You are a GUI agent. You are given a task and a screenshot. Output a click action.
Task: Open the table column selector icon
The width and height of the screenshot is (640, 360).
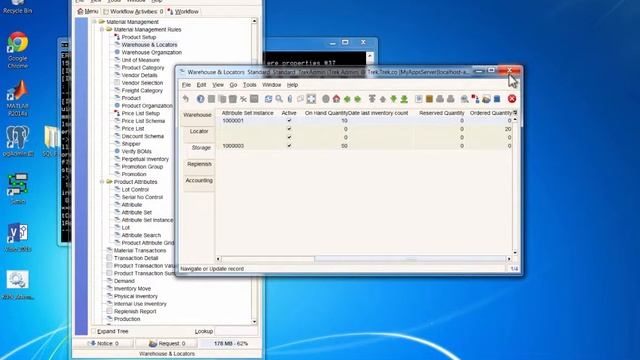515,113
